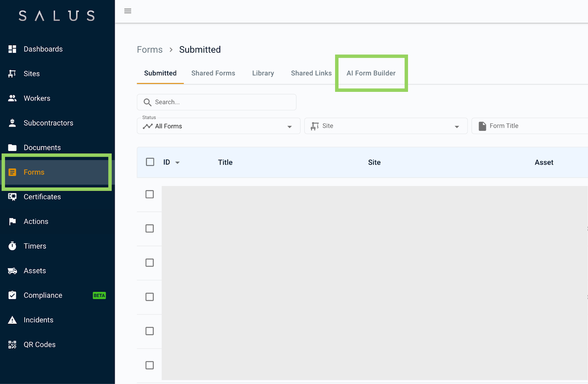Toggle the ID column sort arrow
The image size is (588, 384).
pos(177,162)
